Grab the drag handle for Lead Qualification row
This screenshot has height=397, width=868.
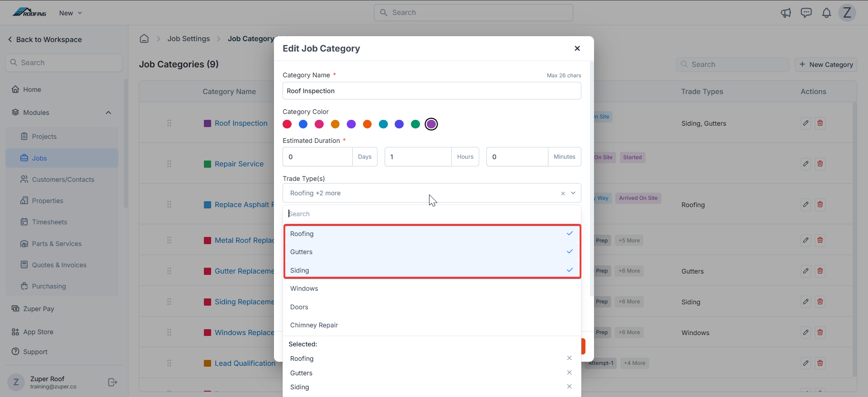(169, 363)
